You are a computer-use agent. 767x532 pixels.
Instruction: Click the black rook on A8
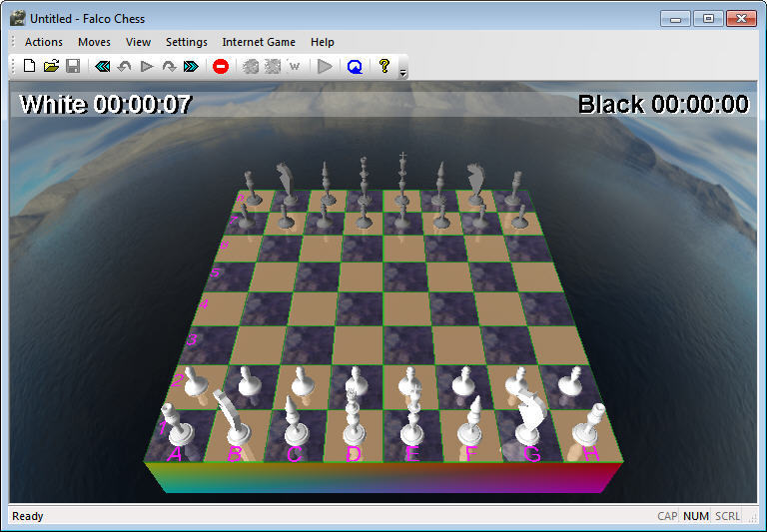click(252, 189)
